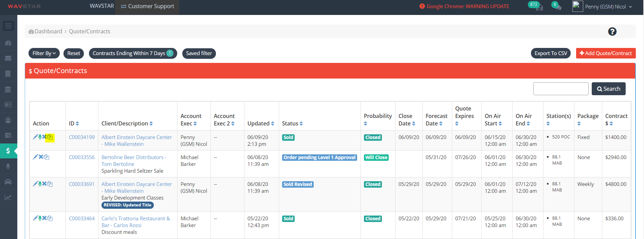Image resolution: width=644 pixels, height=239 pixels.
Task: Edit contract C00033464 with pencil icon
Action: point(35,218)
